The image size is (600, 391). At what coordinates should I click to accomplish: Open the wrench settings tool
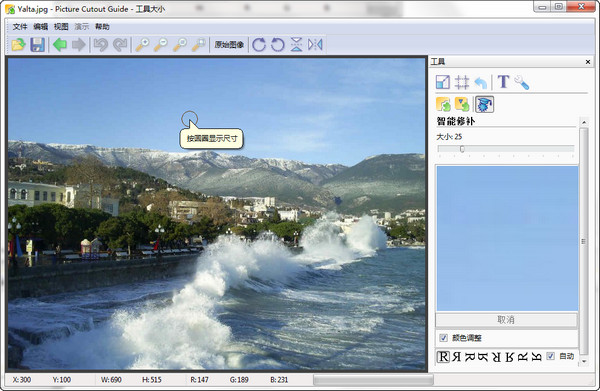[521, 82]
